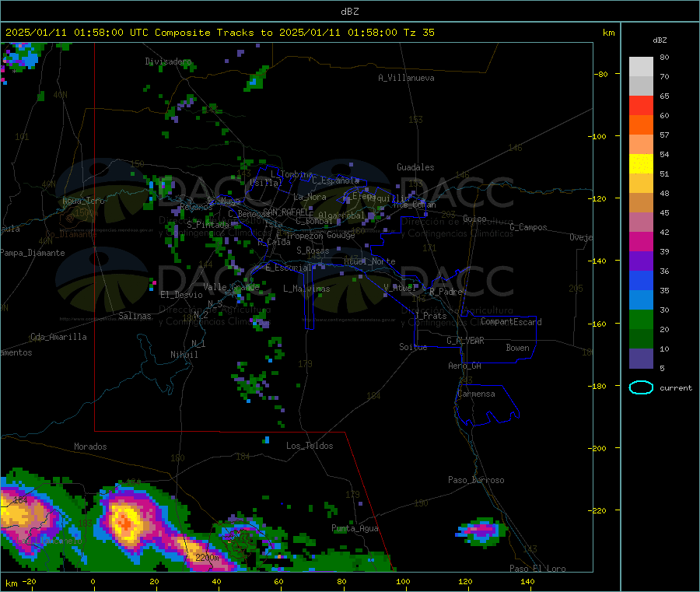The image size is (700, 592).
Task: Click the Valle_Grande map label
Action: click(231, 286)
